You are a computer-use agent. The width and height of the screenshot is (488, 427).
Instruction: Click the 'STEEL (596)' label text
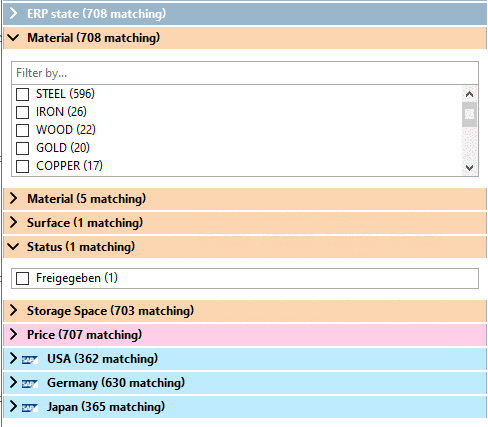[65, 94]
